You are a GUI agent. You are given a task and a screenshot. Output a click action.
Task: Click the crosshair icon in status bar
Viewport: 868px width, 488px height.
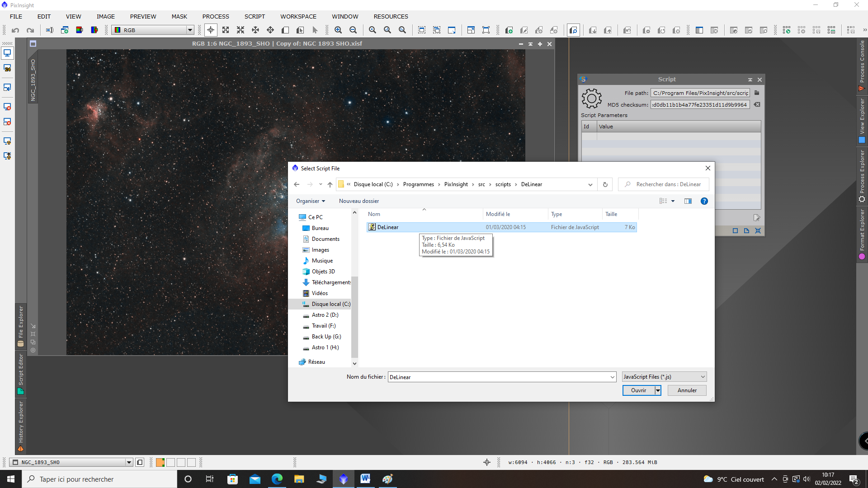pos(487,462)
